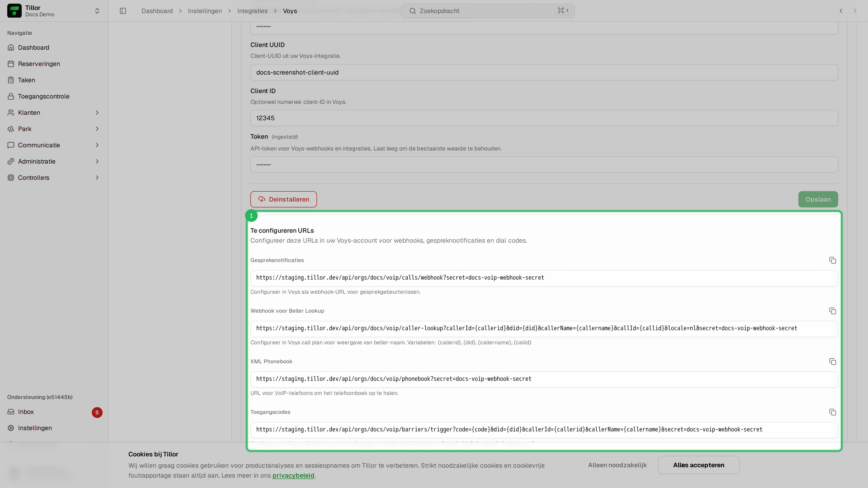
Task: Expand the Administratie submenu chevron
Action: click(97, 161)
